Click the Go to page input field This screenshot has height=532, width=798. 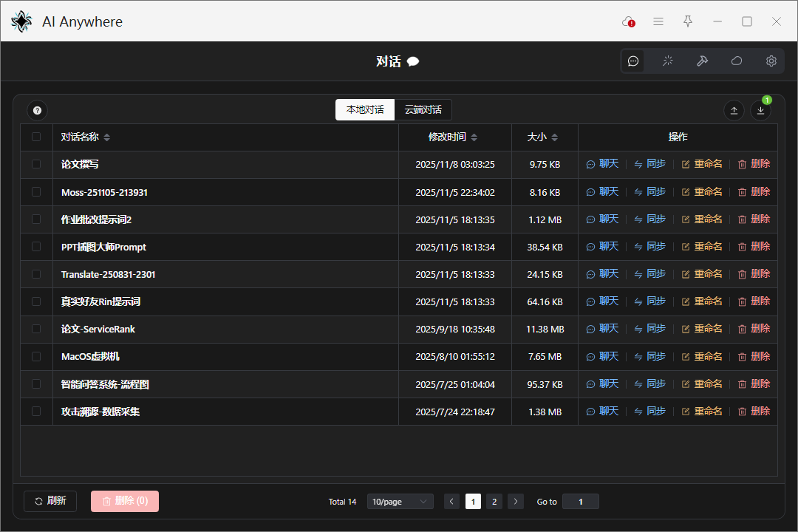point(580,502)
